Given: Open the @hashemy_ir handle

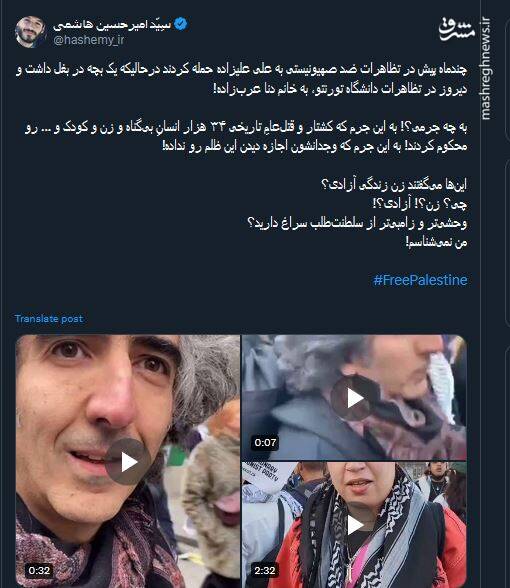Looking at the screenshot, I should (x=88, y=40).
